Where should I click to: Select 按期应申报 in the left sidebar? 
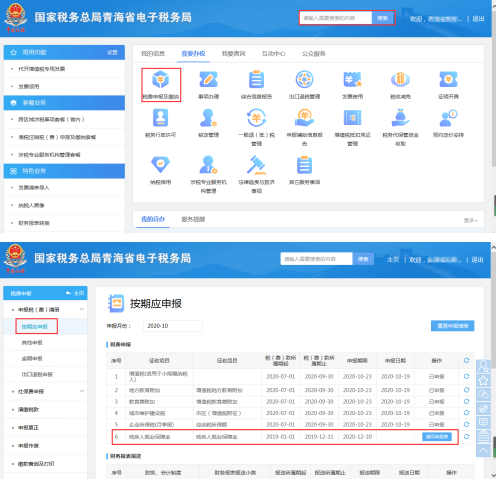tap(35, 326)
